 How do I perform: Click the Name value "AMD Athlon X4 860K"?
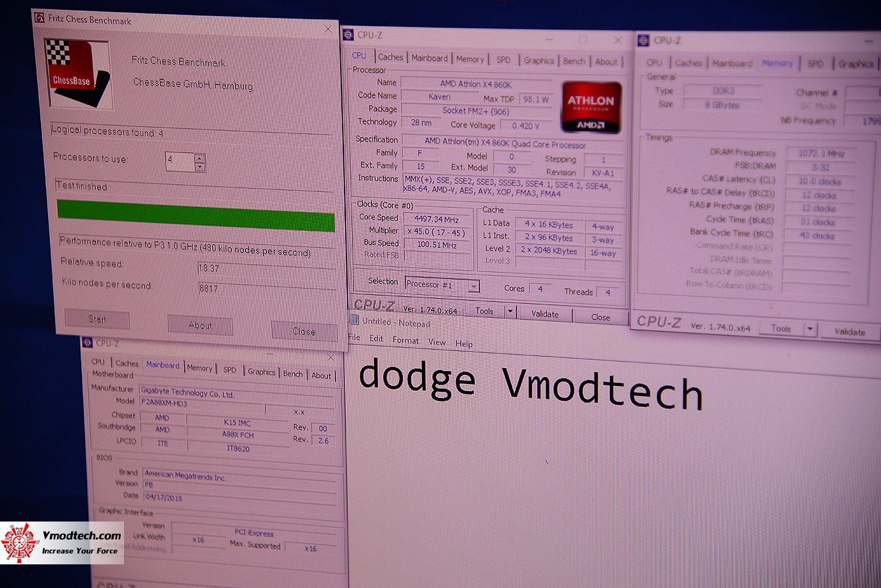(476, 84)
